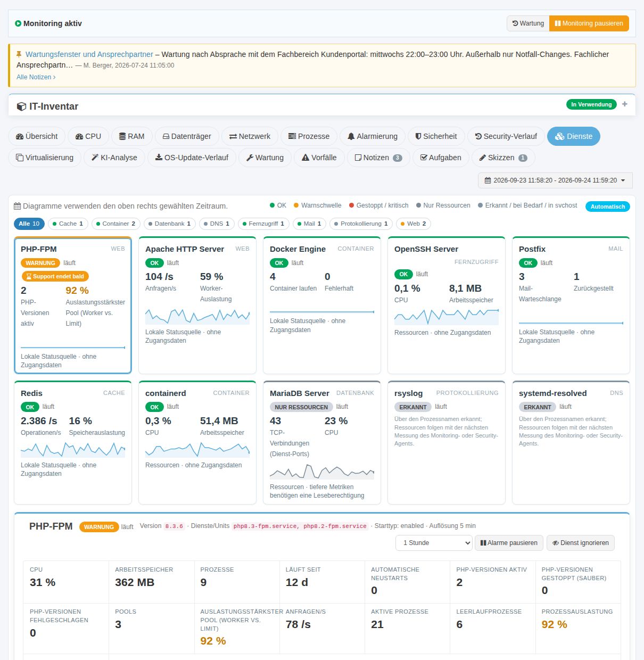
Task: Open the OS-Update-Verlauf tab
Action: pyautogui.click(x=192, y=158)
